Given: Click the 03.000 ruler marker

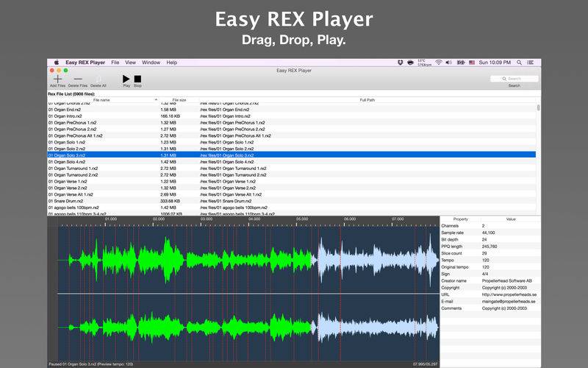Looking at the screenshot, I should click(x=207, y=219).
